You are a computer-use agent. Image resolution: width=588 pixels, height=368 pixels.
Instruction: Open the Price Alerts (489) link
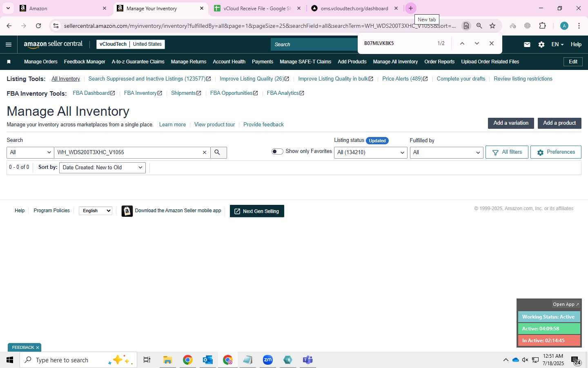coord(405,79)
